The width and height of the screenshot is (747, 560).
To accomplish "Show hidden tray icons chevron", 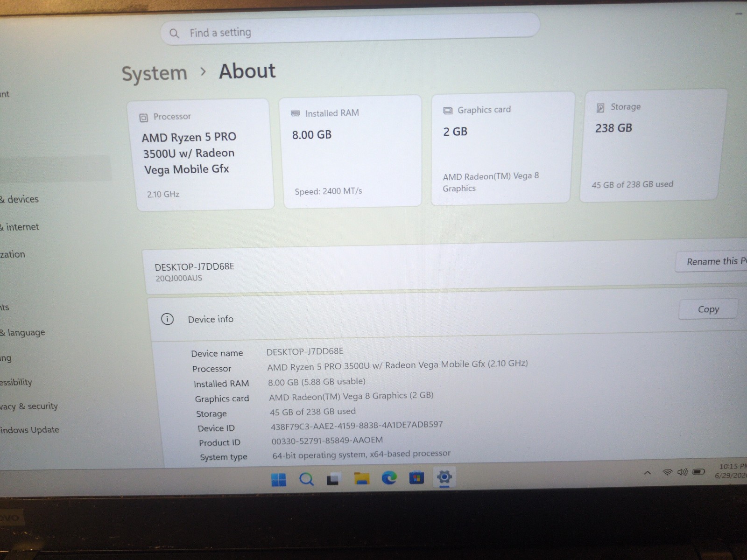I will coord(647,473).
